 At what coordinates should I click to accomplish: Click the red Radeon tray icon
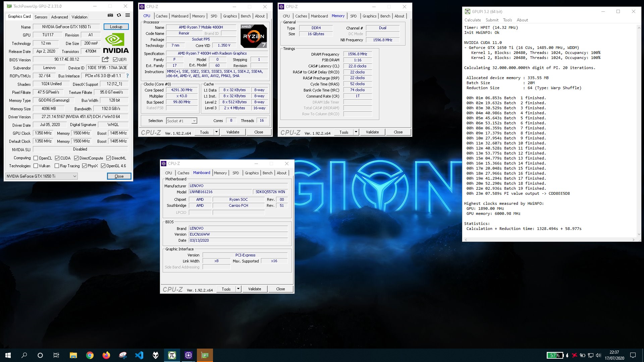[575, 355]
